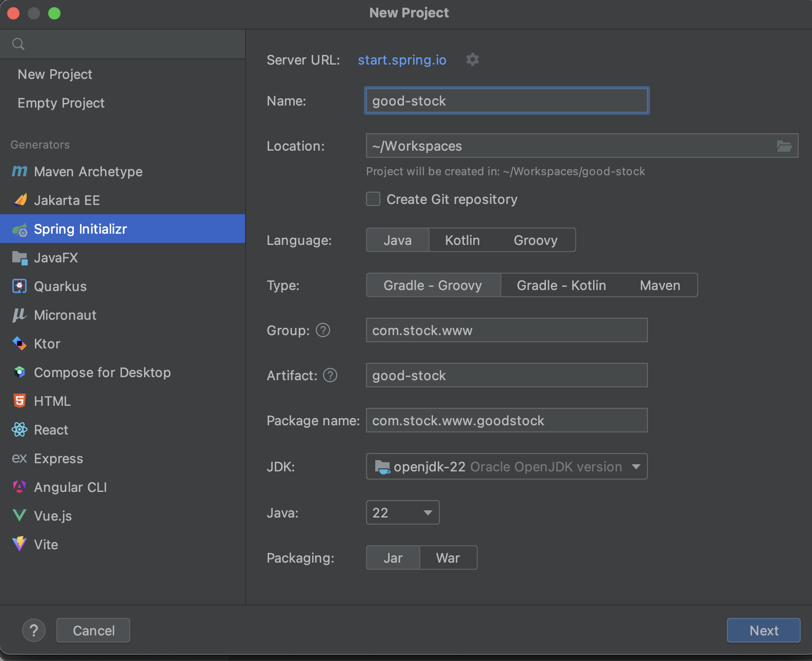Click the Angular CLI icon
Image resolution: width=812 pixels, height=661 pixels.
point(19,487)
